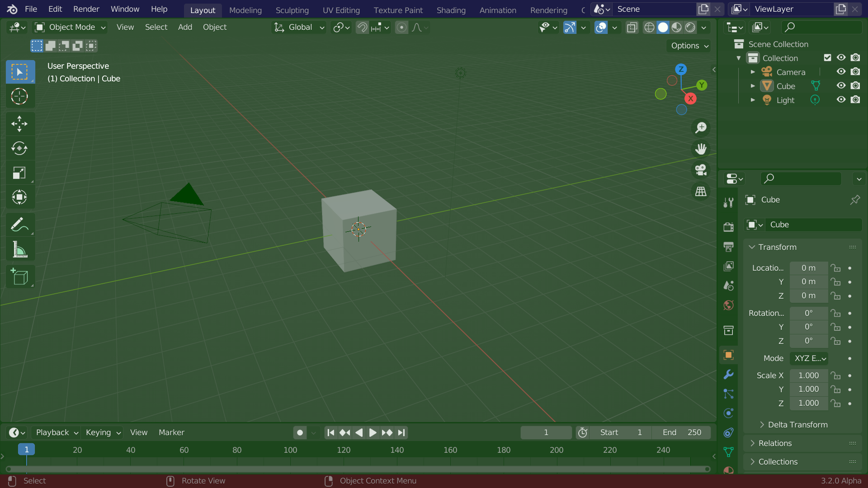Click frame 1 on the timeline
This screenshot has height=488, width=868.
pyautogui.click(x=26, y=450)
